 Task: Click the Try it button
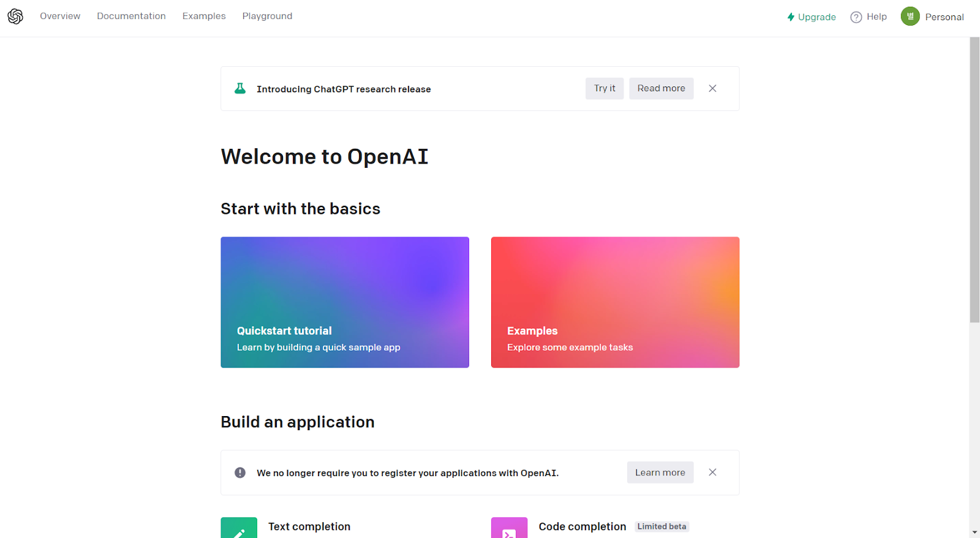tap(605, 88)
